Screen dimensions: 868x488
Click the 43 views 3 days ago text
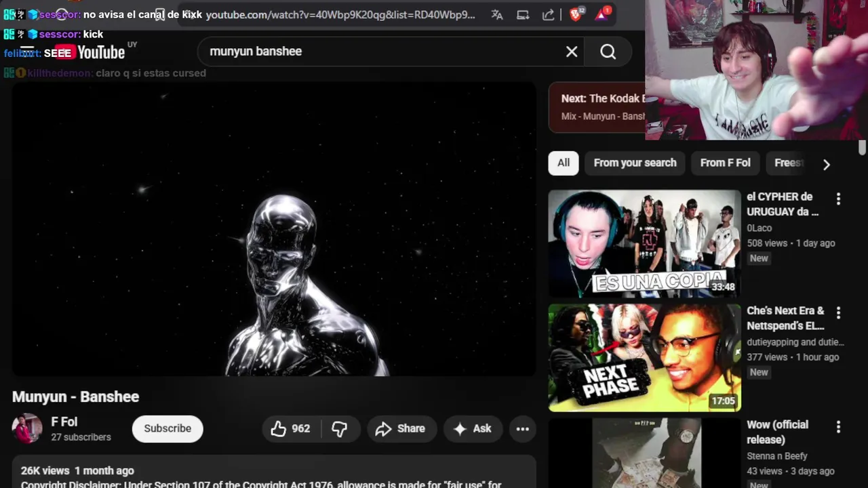click(x=790, y=470)
